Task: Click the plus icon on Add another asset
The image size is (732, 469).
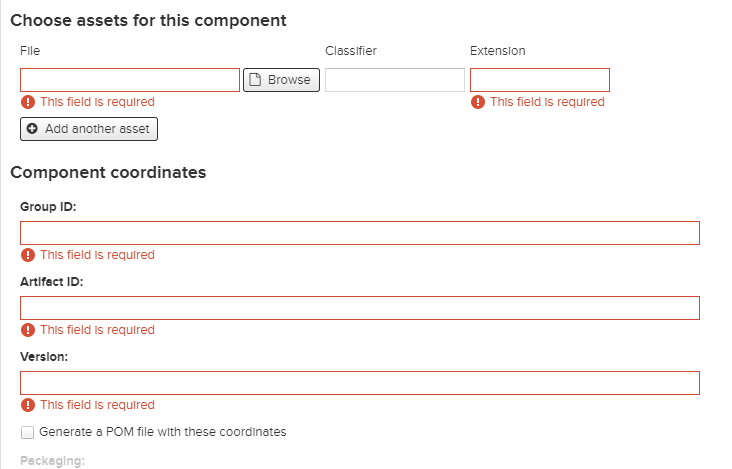Action: point(32,129)
